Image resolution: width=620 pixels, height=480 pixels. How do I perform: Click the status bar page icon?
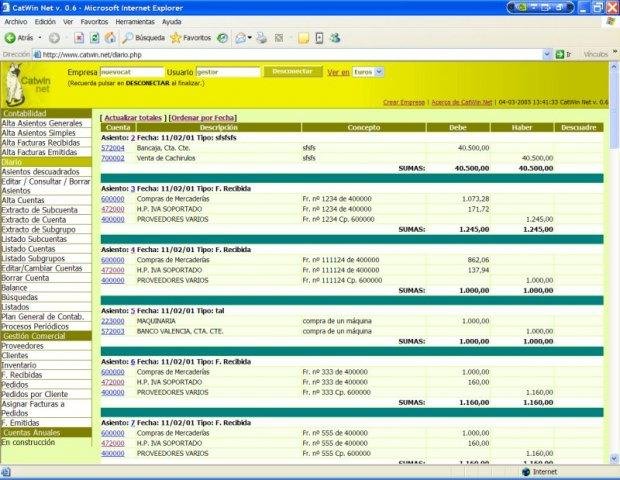pos(6,472)
